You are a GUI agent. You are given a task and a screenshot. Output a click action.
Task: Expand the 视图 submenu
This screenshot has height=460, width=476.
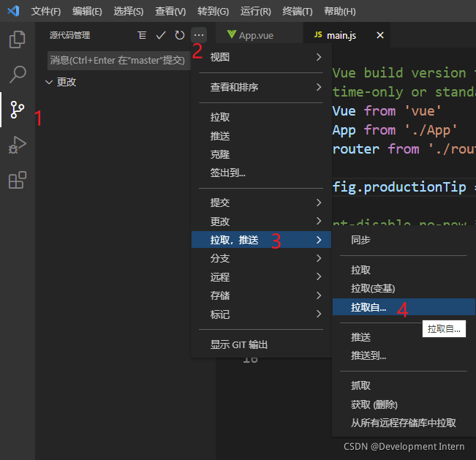(x=261, y=57)
